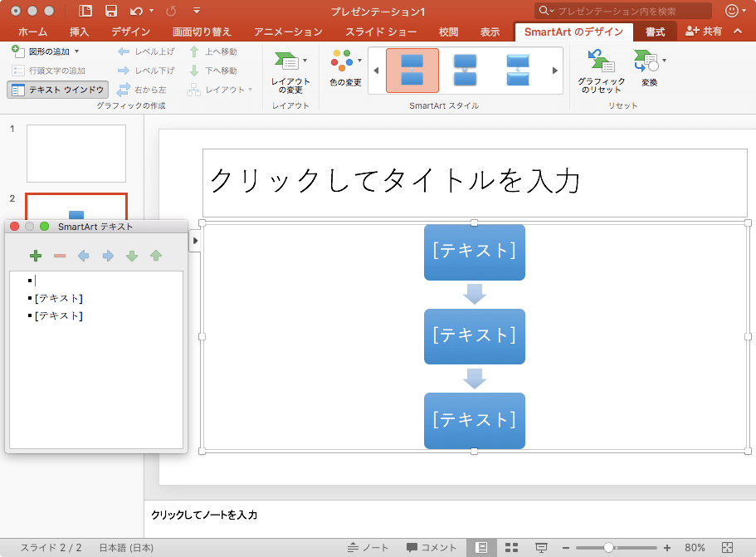Viewport: 756px width, 557px height.
Task: Open the デザイン tab
Action: coord(130,32)
